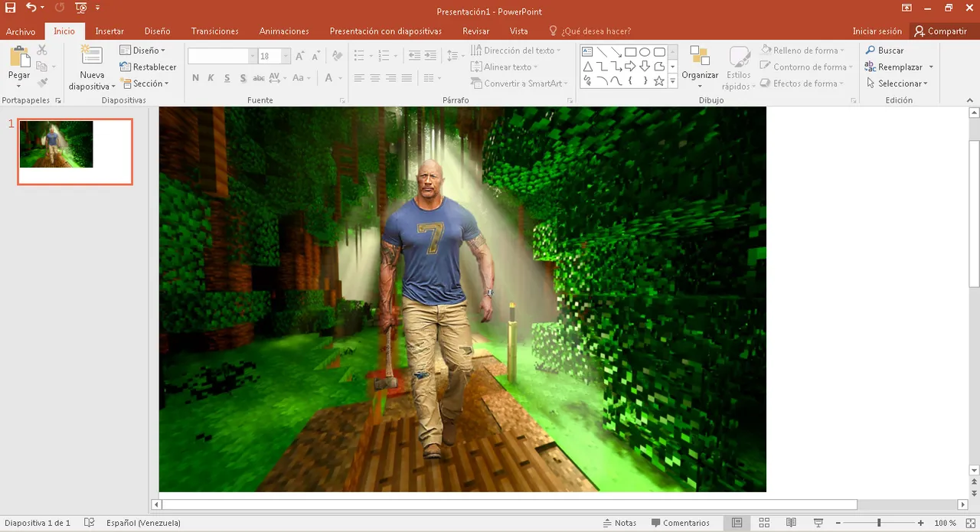
Task: Switch to slide sorter view
Action: pos(764,523)
